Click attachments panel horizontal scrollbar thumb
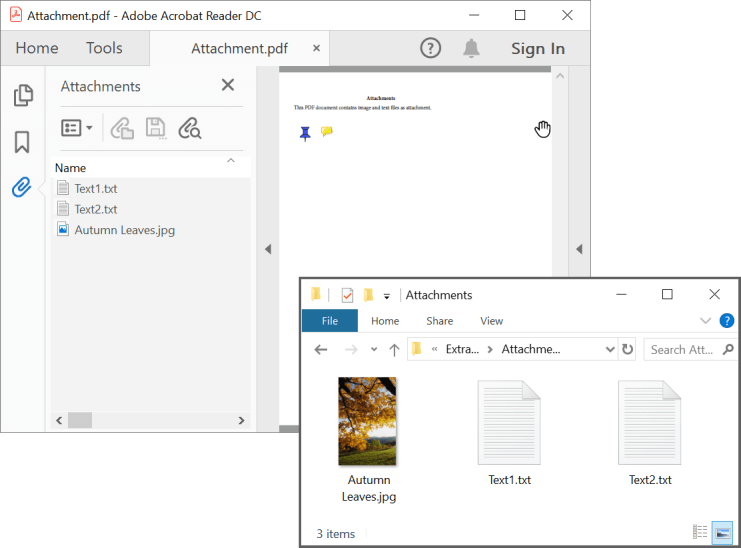The image size is (741, 548). click(x=80, y=420)
